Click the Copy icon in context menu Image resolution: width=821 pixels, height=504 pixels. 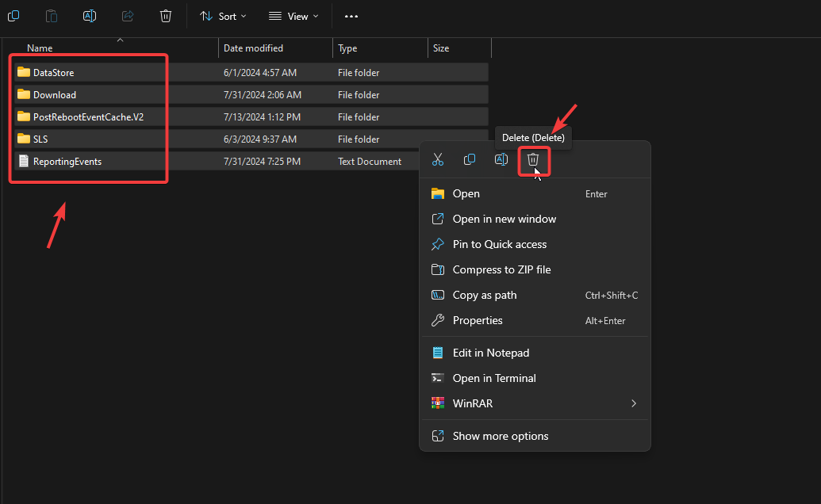pyautogui.click(x=470, y=160)
